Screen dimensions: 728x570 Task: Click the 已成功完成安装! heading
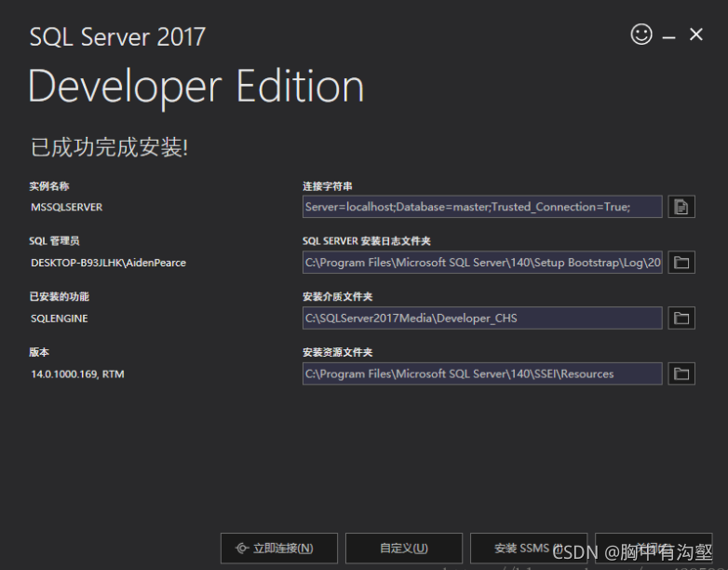click(110, 147)
